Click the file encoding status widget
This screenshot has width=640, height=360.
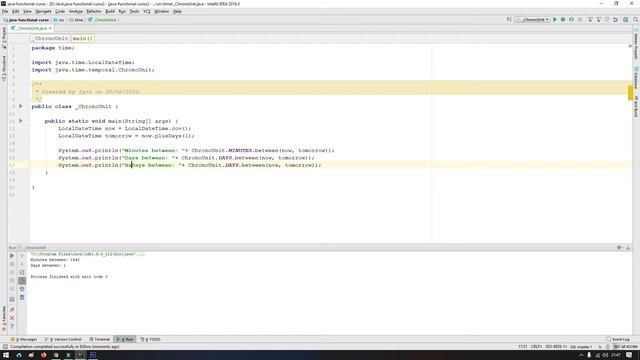pyautogui.click(x=556, y=347)
